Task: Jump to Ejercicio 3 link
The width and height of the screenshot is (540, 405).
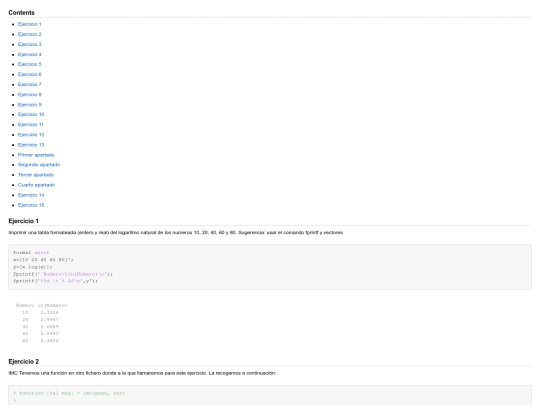Action: coord(30,44)
